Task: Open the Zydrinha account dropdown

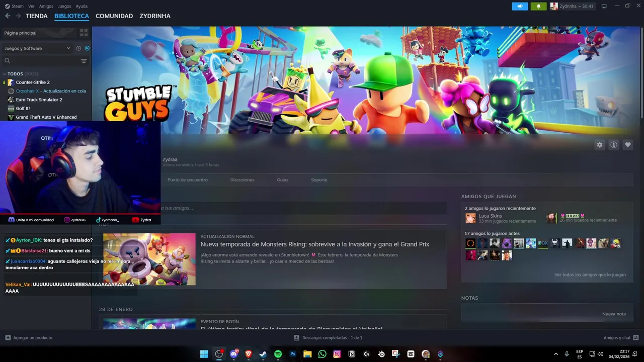Action: 572,6
